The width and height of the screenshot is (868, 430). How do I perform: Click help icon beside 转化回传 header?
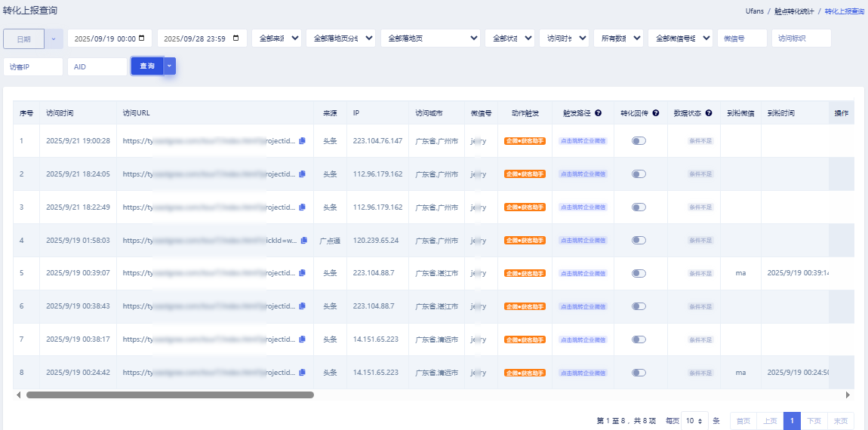[x=656, y=113]
